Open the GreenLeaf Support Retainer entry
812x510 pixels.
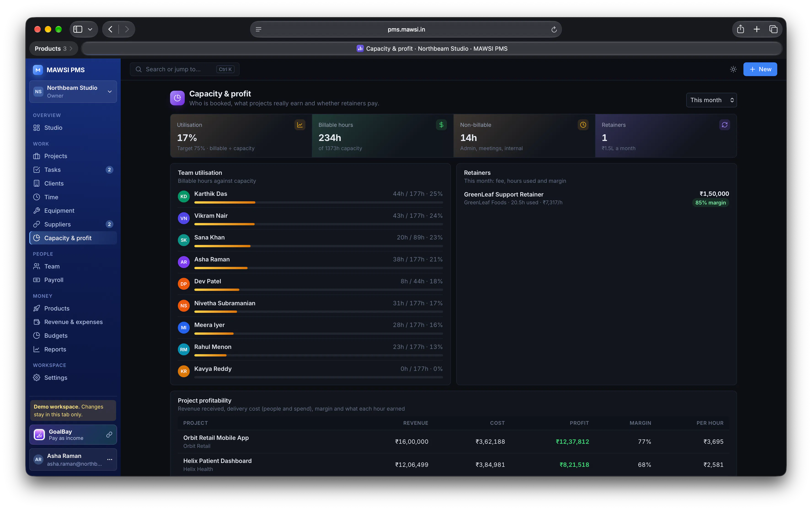(596, 198)
